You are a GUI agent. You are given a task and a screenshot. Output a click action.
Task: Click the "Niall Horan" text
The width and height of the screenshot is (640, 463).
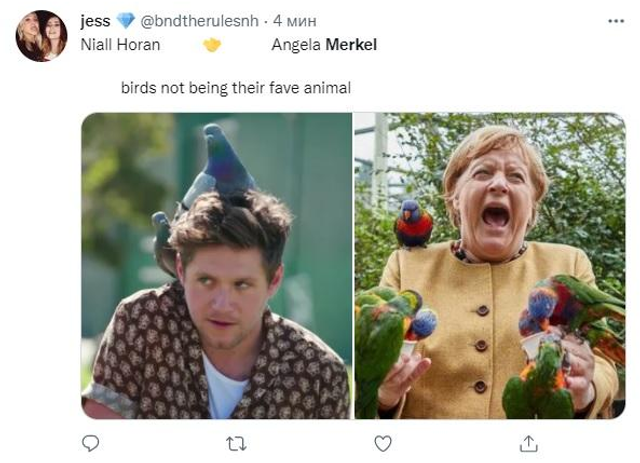(120, 45)
